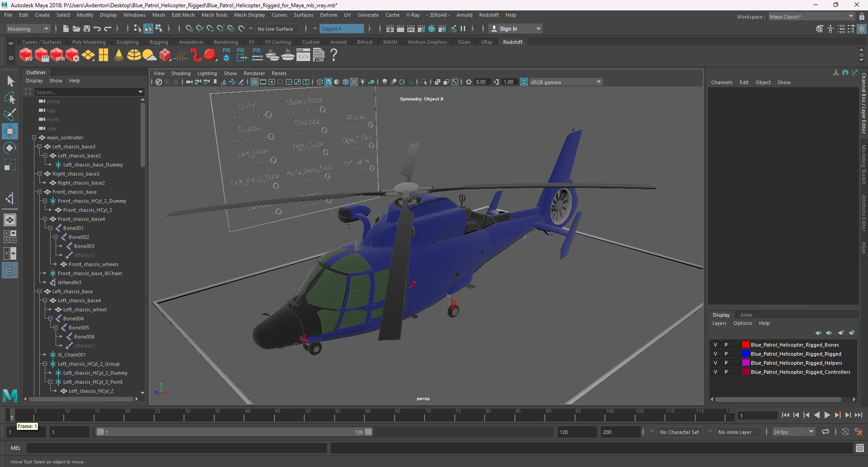Collapse the Left_chassis_HCyl_2_Group node
Image resolution: width=868 pixels, height=467 pixels.
[x=45, y=364]
